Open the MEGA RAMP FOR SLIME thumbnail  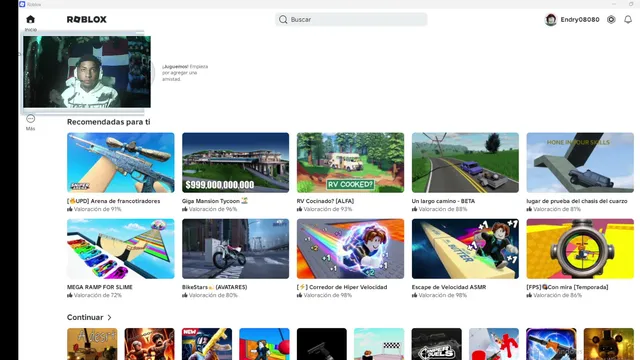[x=120, y=249]
